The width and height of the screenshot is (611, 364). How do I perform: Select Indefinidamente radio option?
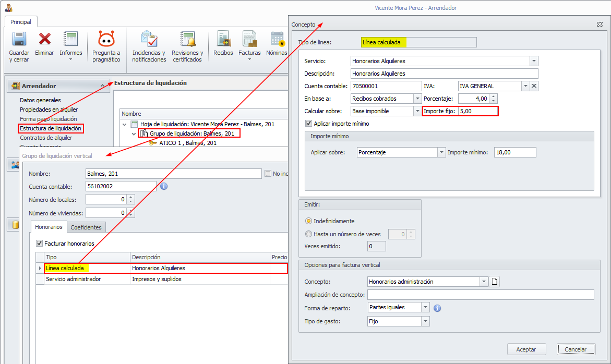click(x=308, y=221)
